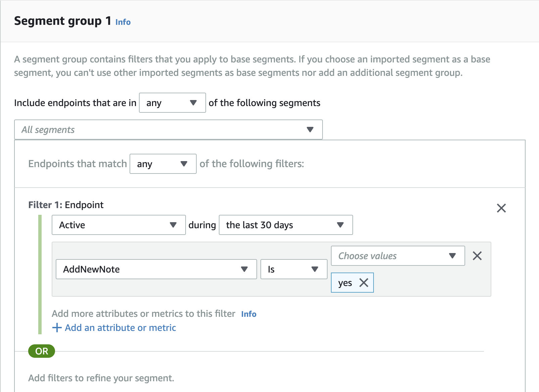
Task: Click the AddNewNote dropdown arrow icon
Action: (x=244, y=269)
